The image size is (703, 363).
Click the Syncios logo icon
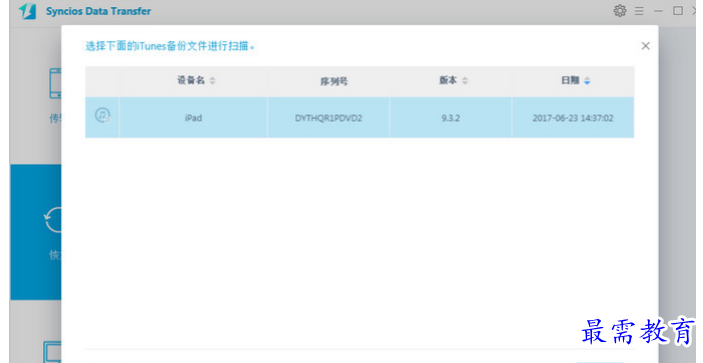pyautogui.click(x=27, y=11)
